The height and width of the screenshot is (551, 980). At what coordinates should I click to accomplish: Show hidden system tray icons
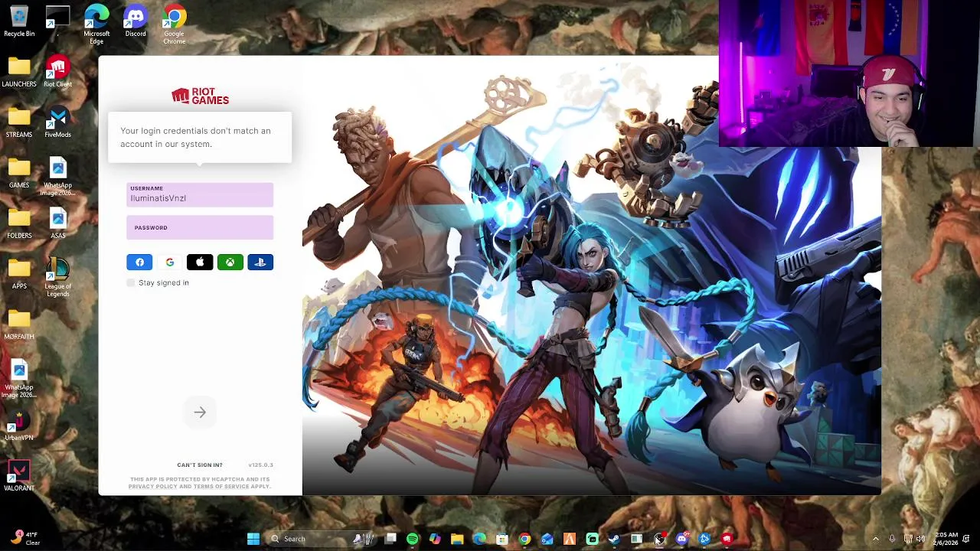coord(876,539)
